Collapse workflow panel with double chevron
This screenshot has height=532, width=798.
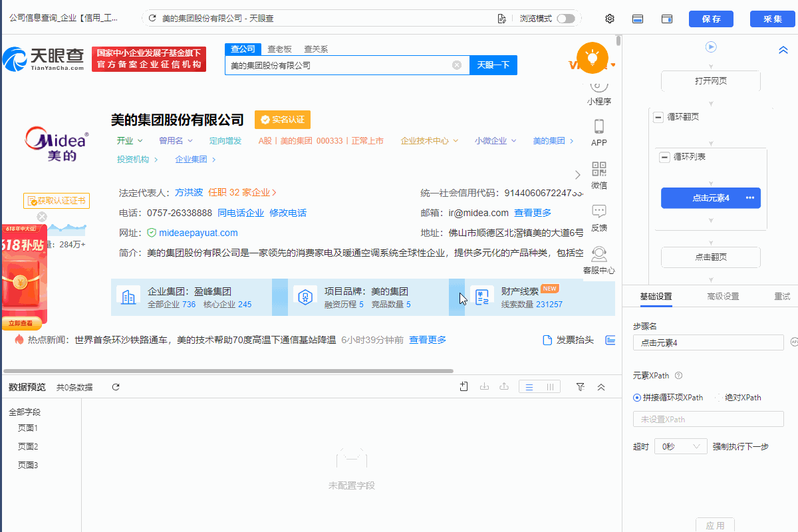point(783,50)
